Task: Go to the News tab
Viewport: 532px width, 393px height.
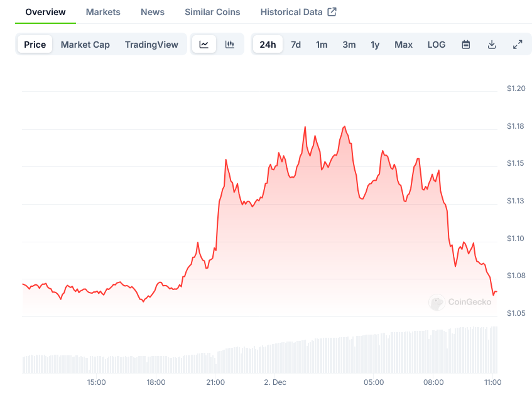Action: pos(153,12)
